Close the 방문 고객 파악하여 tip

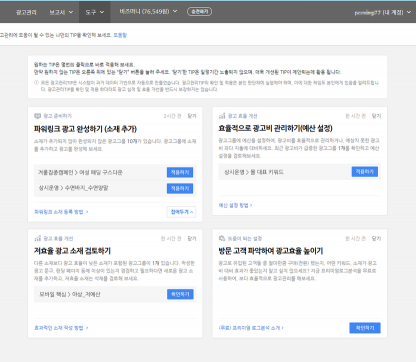click(x=376, y=239)
